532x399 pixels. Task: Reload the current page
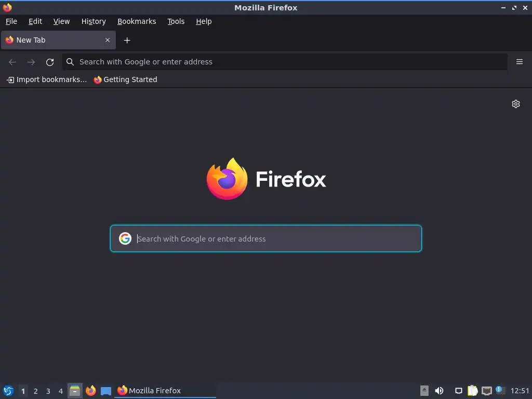[50, 62]
